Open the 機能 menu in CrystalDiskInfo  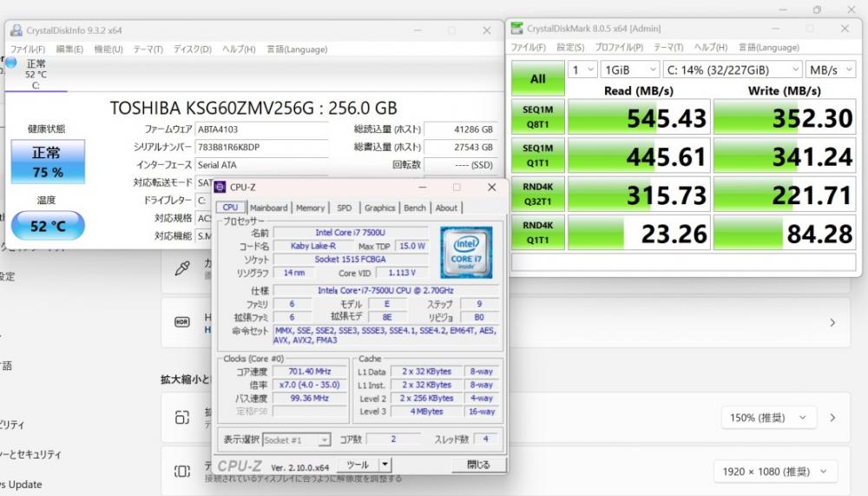(x=108, y=50)
